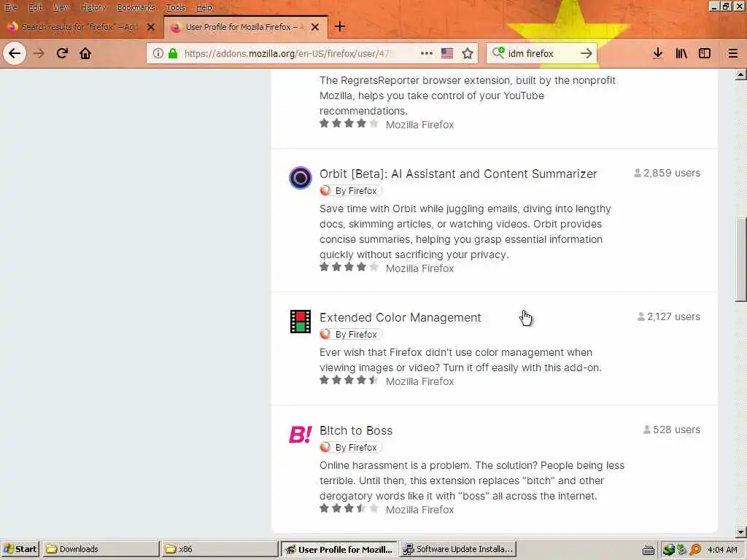Screen dimensions: 747x560
Task: Open the 'Extended Color Management' add-on link
Action: point(400,318)
